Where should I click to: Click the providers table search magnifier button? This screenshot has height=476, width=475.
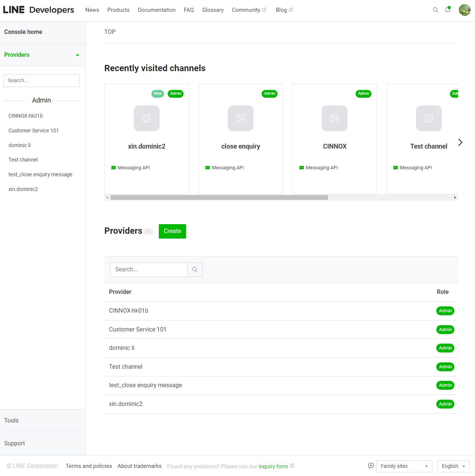coord(195,270)
